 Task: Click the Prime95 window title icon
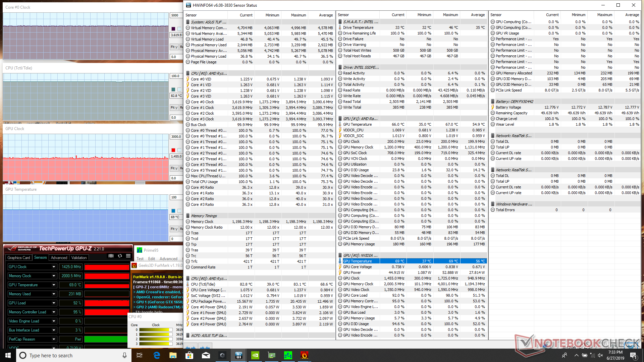pos(140,250)
